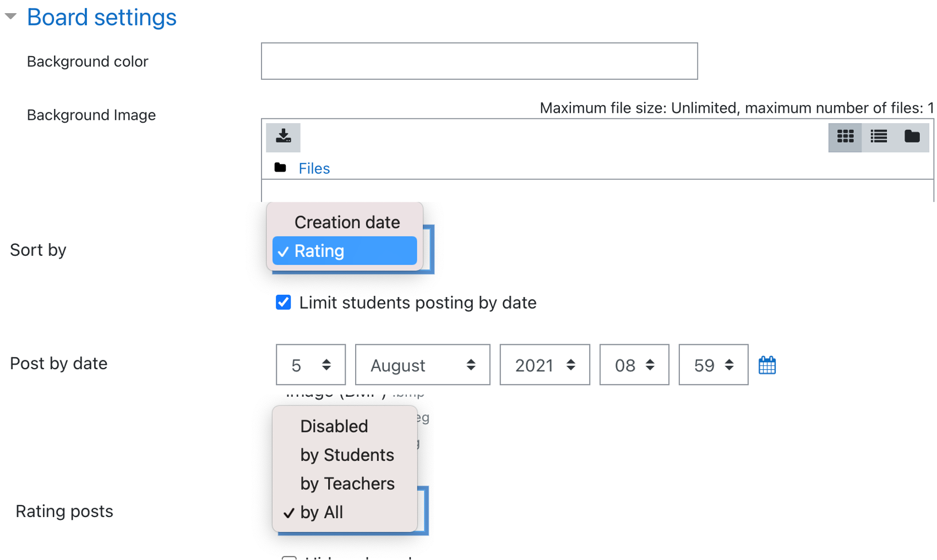This screenshot has width=937, height=560.
Task: Select Creation date in Sort by menu
Action: [347, 222]
